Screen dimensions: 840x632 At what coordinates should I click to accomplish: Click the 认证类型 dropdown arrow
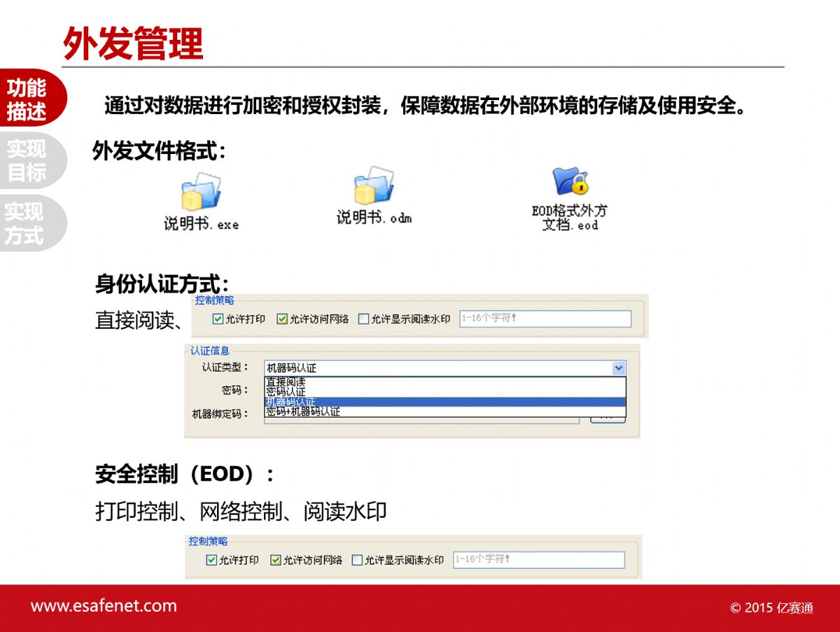[x=618, y=368]
